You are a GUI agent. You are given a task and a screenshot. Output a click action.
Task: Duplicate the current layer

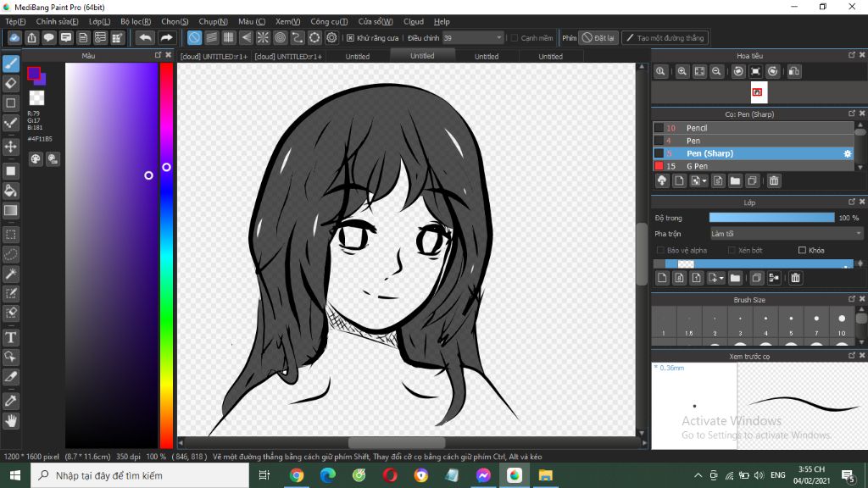pyautogui.click(x=757, y=278)
